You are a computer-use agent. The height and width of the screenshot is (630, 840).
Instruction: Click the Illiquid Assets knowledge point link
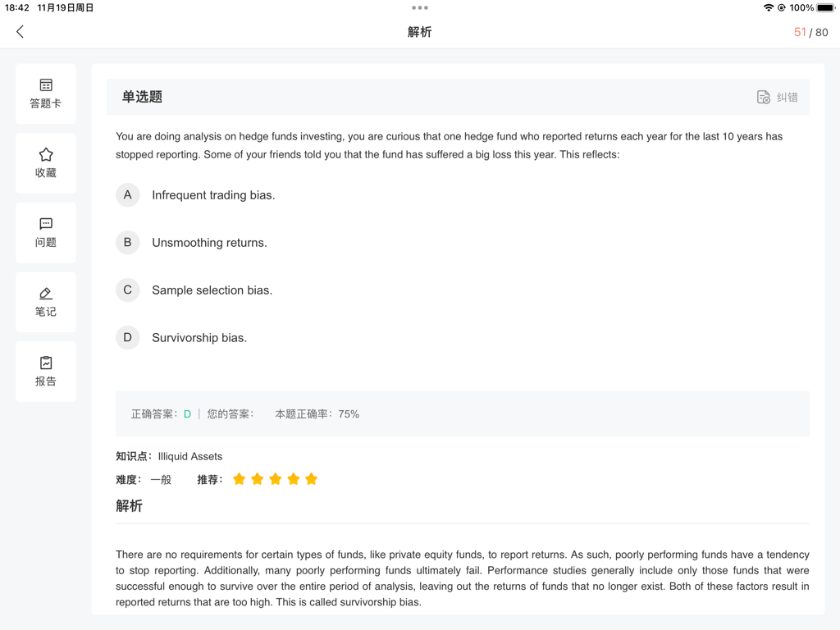point(189,456)
